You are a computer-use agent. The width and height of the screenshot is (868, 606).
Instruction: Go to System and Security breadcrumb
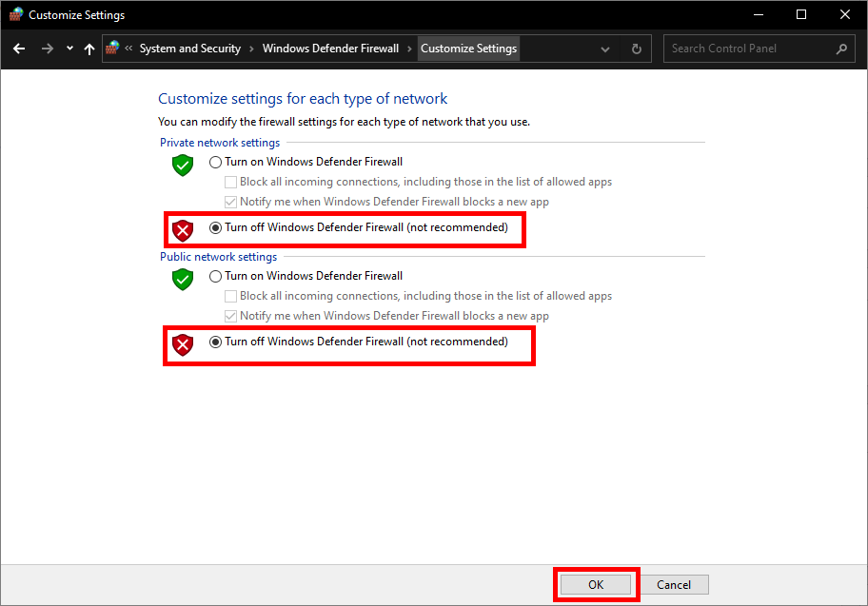pos(189,49)
